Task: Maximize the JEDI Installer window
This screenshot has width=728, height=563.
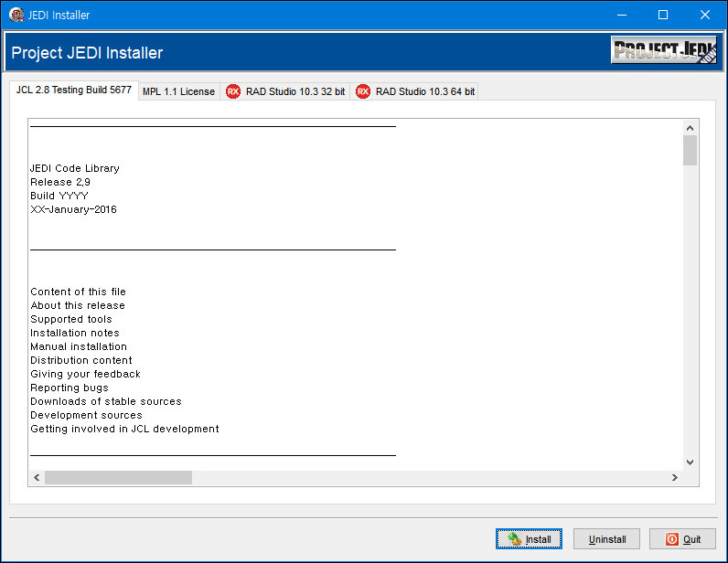Action: (663, 15)
